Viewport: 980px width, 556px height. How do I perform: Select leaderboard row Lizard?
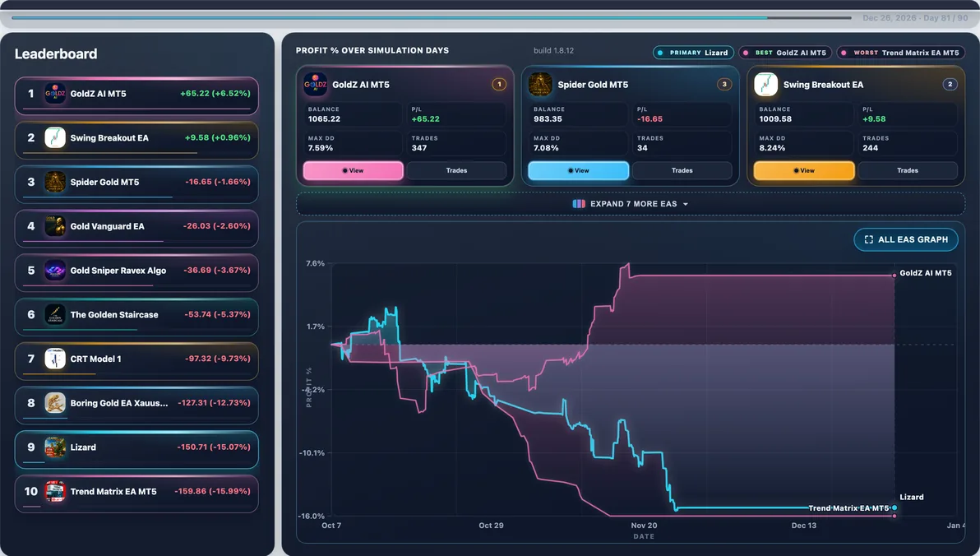tap(136, 449)
